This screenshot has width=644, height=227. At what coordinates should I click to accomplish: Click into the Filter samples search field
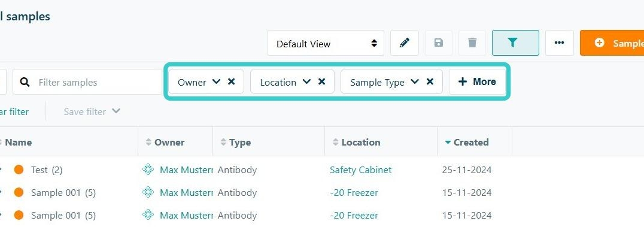click(x=87, y=82)
